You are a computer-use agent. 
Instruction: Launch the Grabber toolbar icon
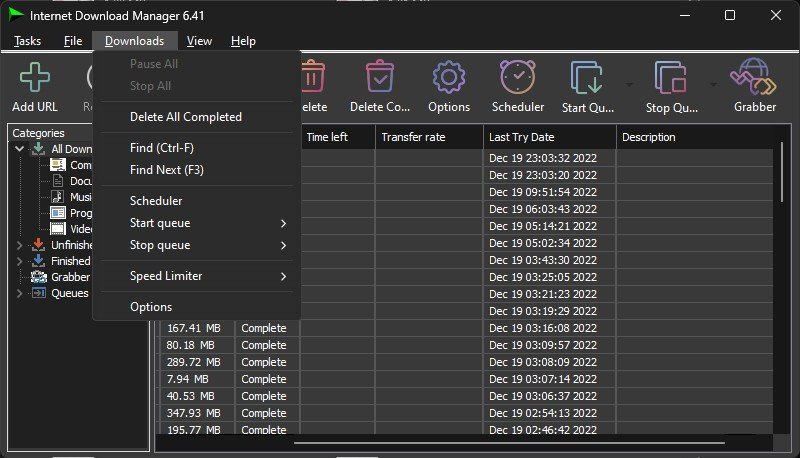754,78
